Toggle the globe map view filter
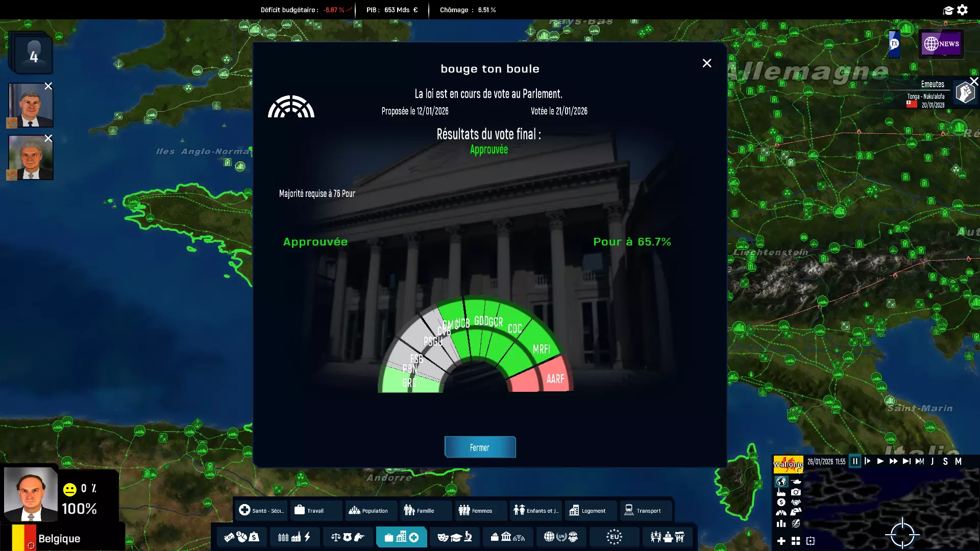The height and width of the screenshot is (551, 980). pyautogui.click(x=781, y=481)
